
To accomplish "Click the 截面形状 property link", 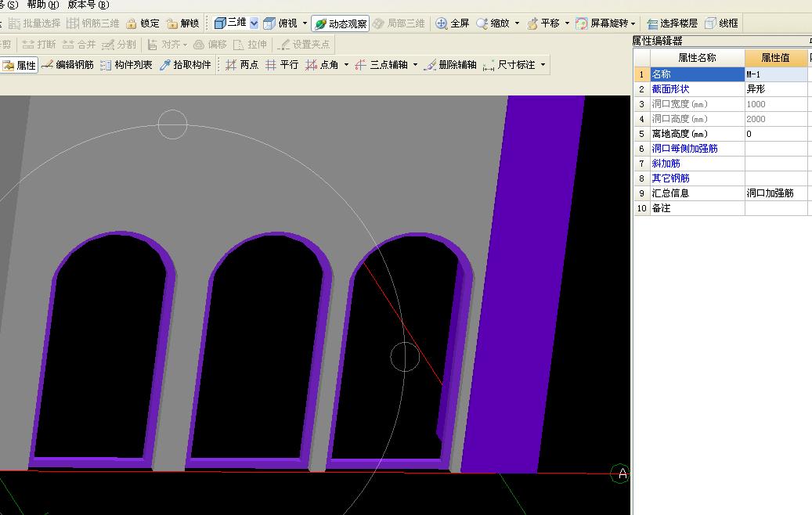I will 670,89.
